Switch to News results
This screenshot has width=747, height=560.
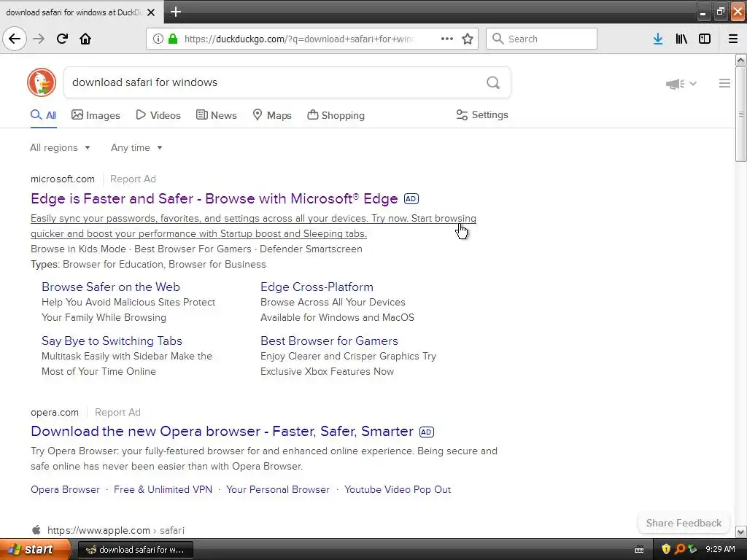tap(216, 115)
